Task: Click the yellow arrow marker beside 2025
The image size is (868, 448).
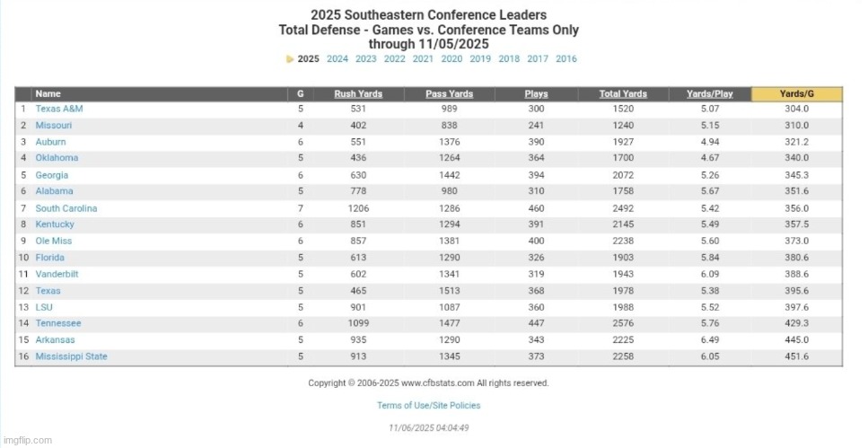Action: [x=290, y=59]
